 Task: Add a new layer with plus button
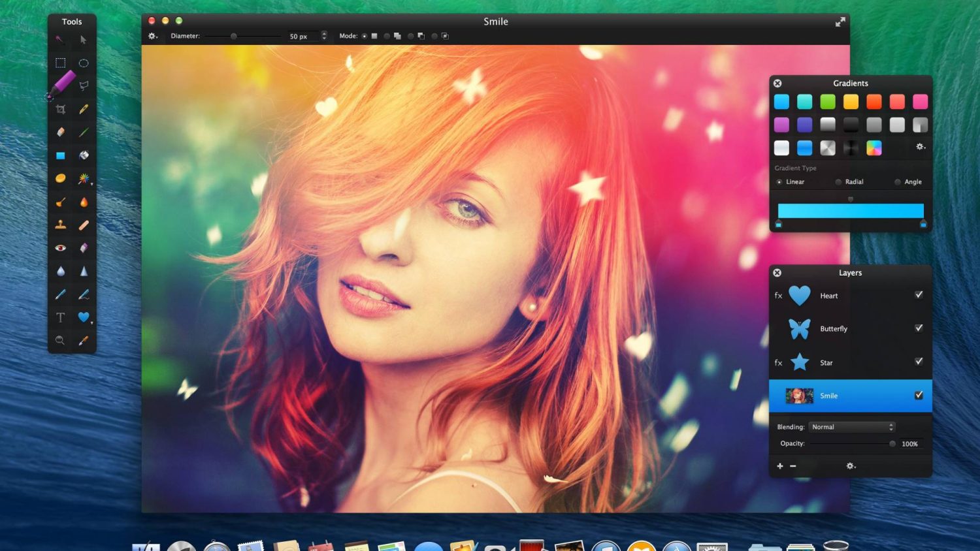pos(779,466)
